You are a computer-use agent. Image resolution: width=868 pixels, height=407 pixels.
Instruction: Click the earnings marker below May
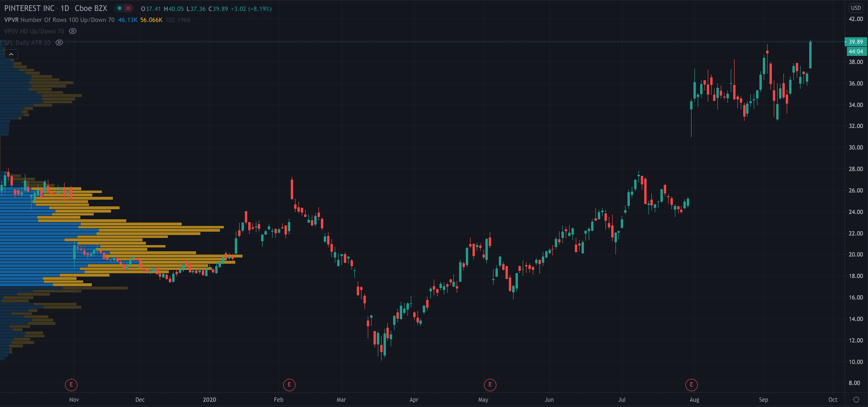click(490, 385)
